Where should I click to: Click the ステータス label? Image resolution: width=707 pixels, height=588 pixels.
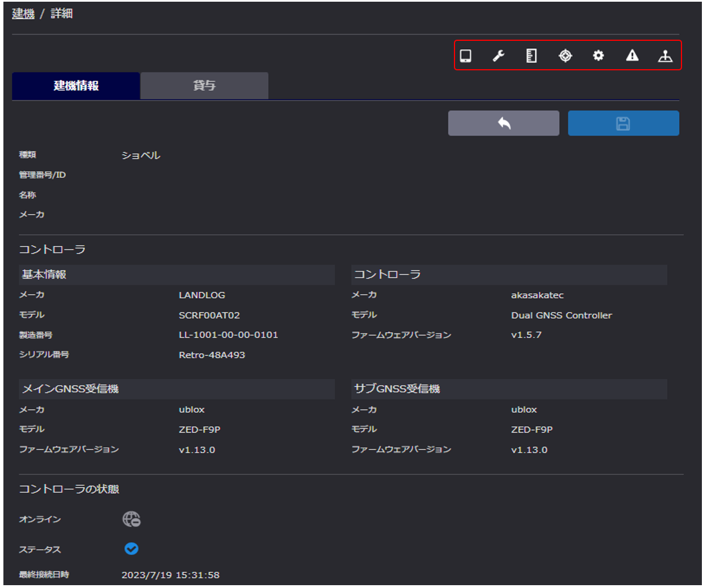[40, 549]
